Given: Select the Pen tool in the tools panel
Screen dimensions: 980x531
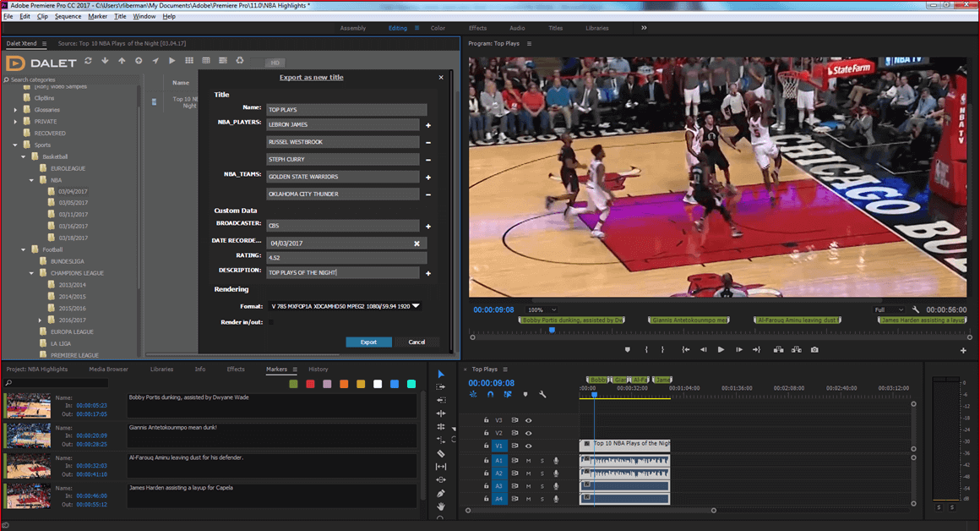Looking at the screenshot, I should click(440, 492).
